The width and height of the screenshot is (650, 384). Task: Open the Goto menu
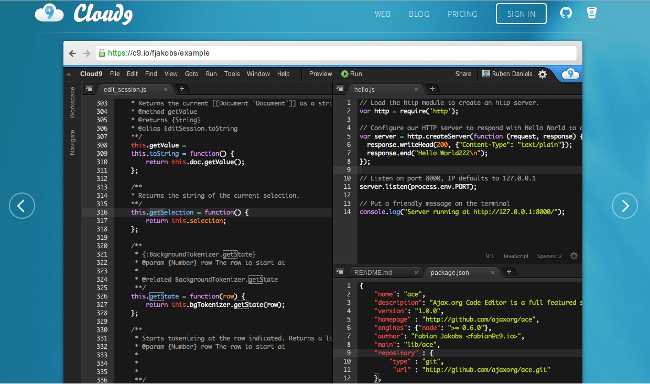coord(191,74)
